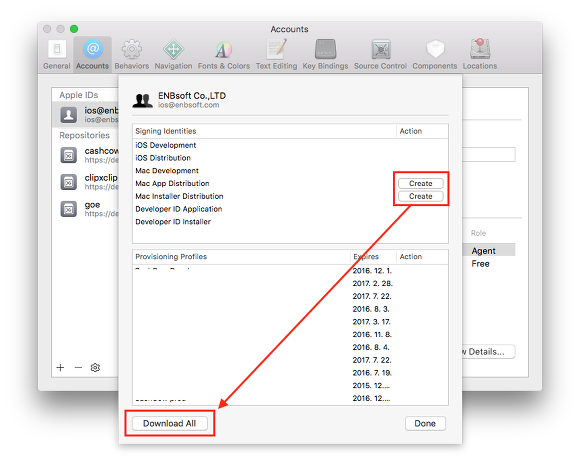Open Behaviors preferences gear icon
Screen dimensions: 580x458
click(132, 49)
